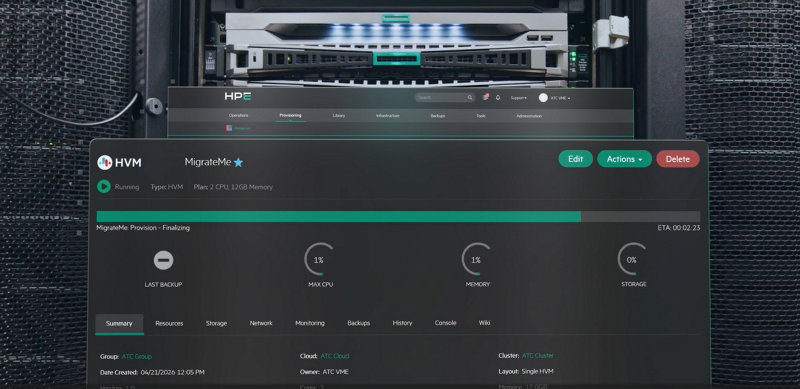The width and height of the screenshot is (800, 389).
Task: Open the Support dropdown menu
Action: point(518,98)
